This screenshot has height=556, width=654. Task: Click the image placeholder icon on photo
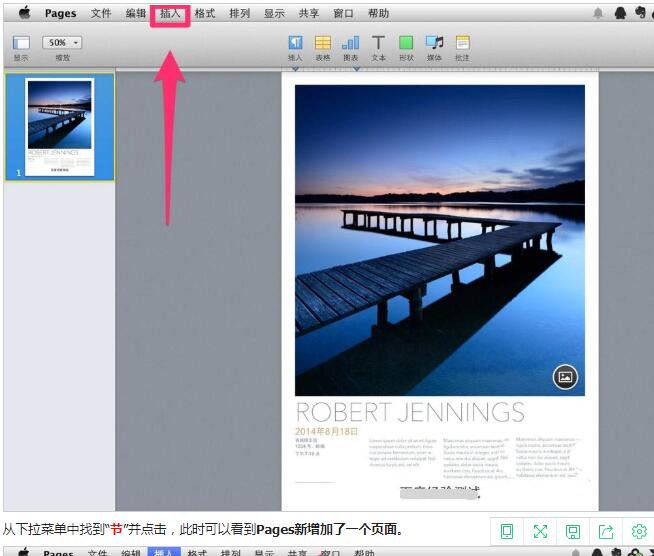[x=565, y=376]
